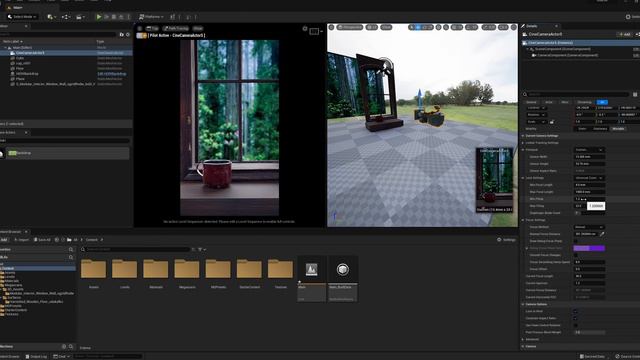Choose the translate tool in right viewport
Viewport: 640px width, 360px height.
[x=418, y=27]
